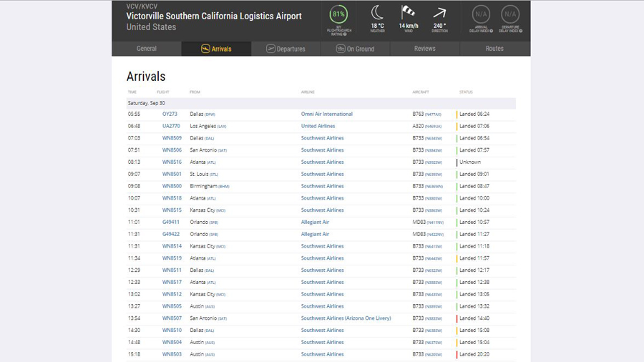This screenshot has height=362, width=644.
Task: Click the United Airlines link
Action: pyautogui.click(x=318, y=126)
